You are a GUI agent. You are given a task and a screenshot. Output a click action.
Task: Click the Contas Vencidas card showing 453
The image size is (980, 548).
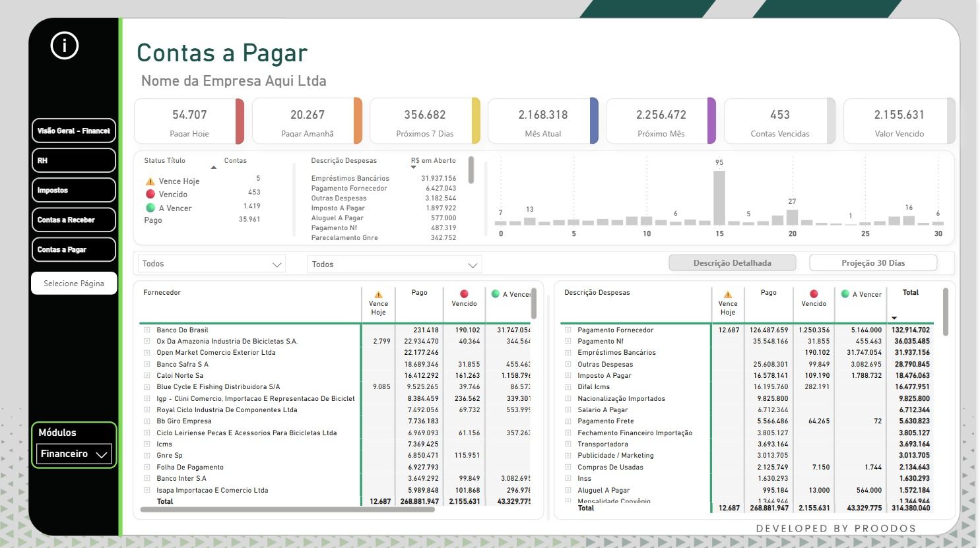[780, 121]
